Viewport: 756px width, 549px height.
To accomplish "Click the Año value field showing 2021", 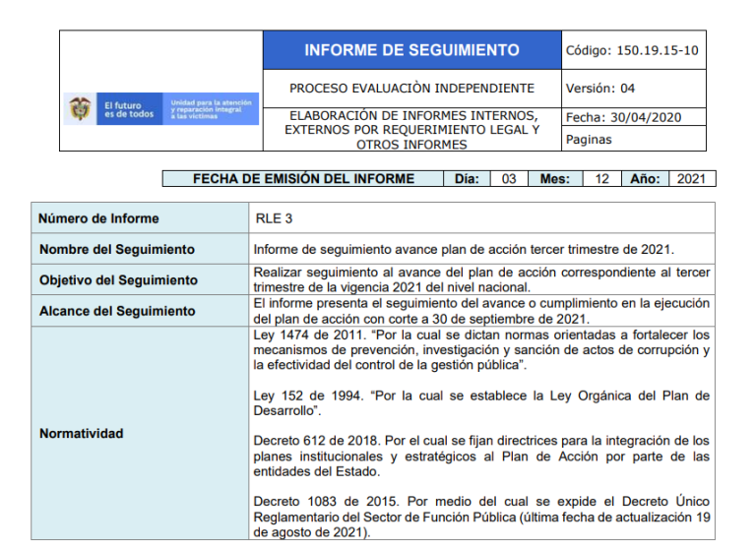I will [691, 179].
